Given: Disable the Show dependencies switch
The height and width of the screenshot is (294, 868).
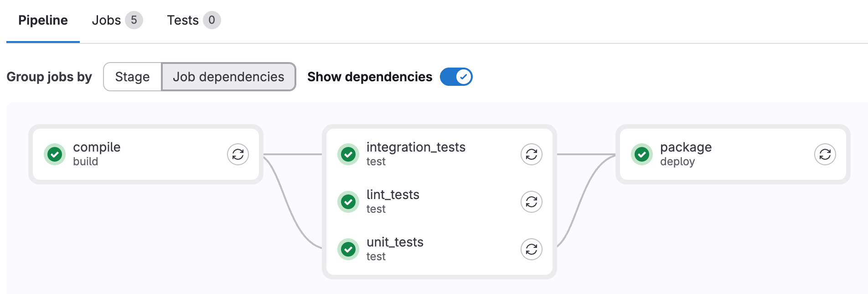Looking at the screenshot, I should 456,77.
